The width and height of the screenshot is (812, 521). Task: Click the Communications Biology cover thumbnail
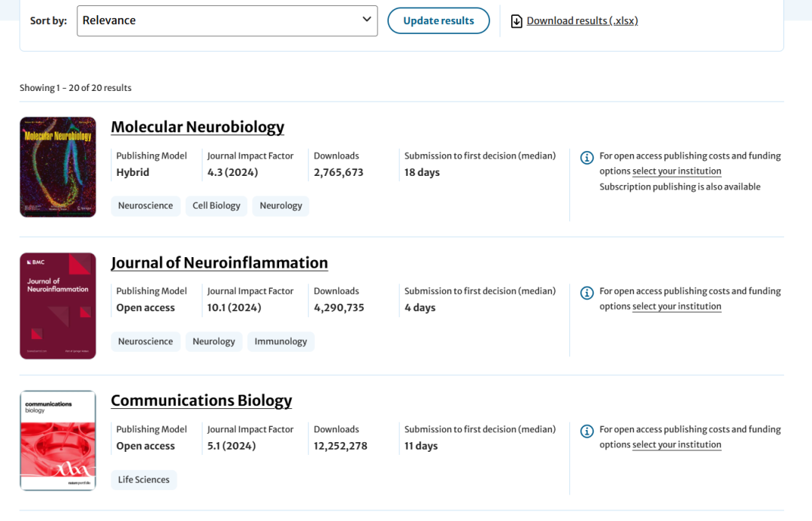pyautogui.click(x=58, y=441)
